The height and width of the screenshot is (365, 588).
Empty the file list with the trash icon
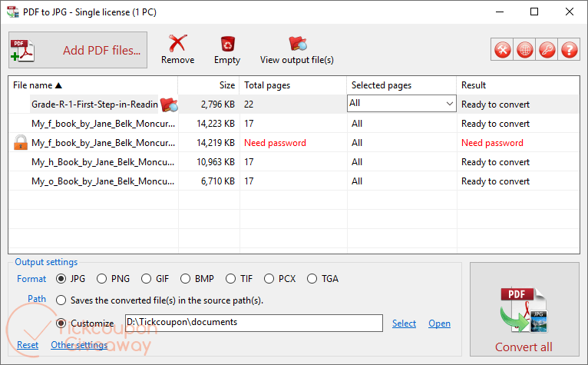(227, 44)
